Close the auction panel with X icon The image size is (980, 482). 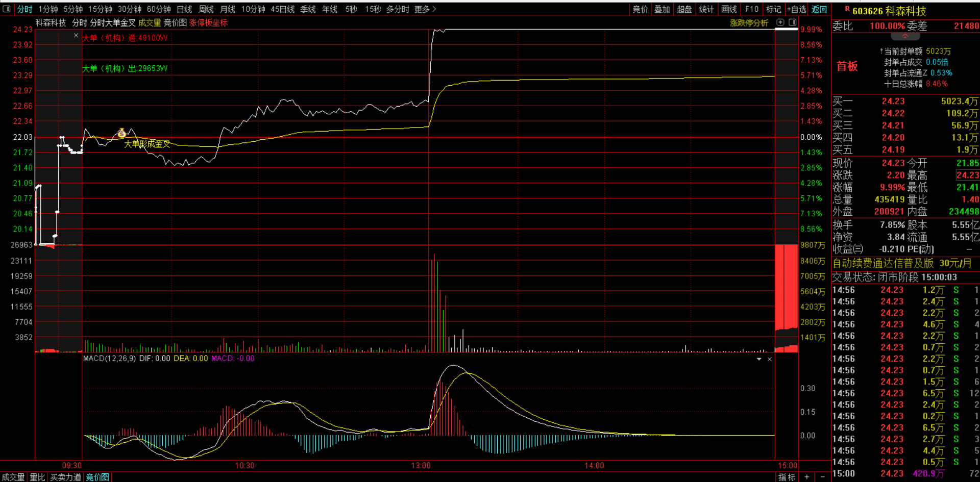pos(76,36)
